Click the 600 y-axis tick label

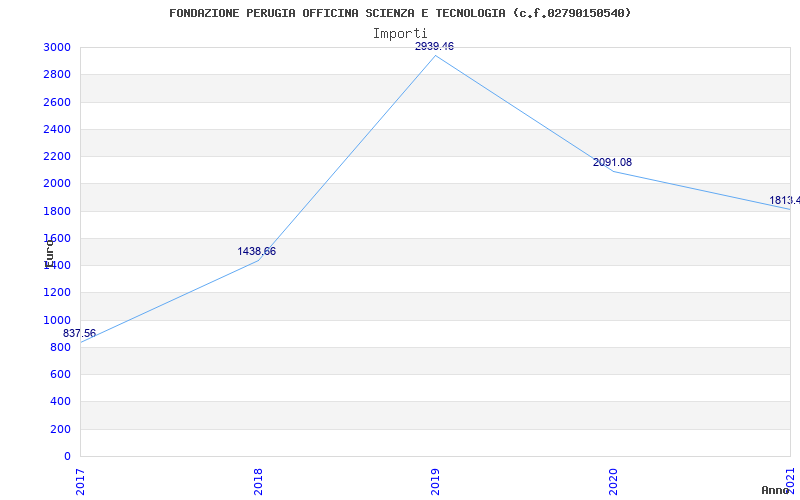(60, 374)
